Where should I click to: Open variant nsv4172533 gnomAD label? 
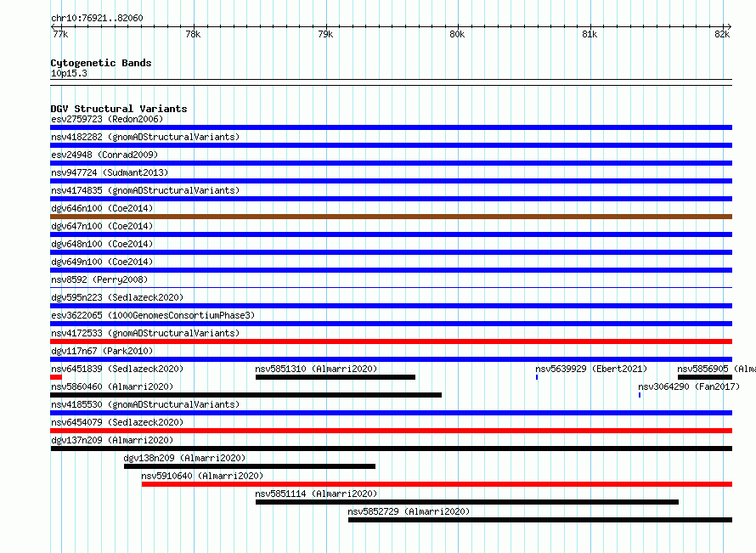145,333
